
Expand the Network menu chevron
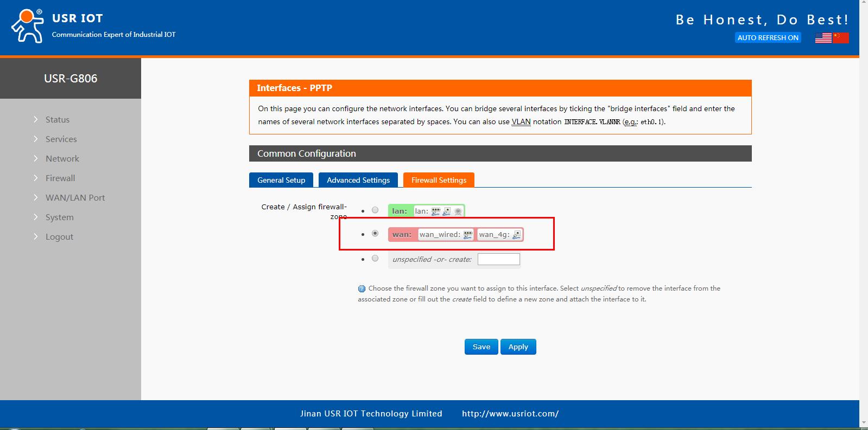36,158
